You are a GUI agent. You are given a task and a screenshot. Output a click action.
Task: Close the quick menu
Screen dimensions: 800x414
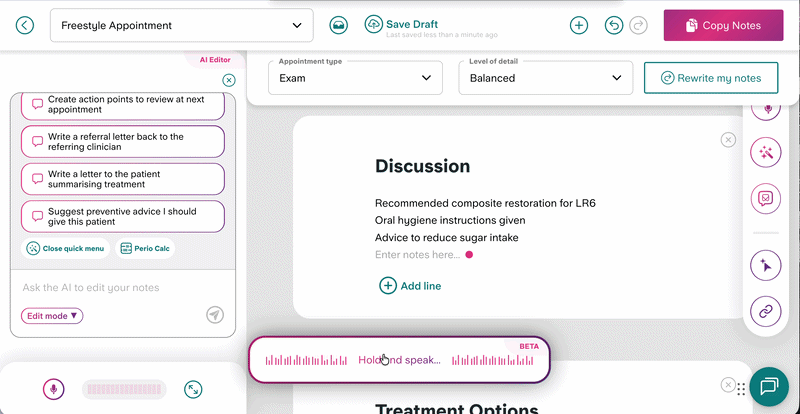66,248
